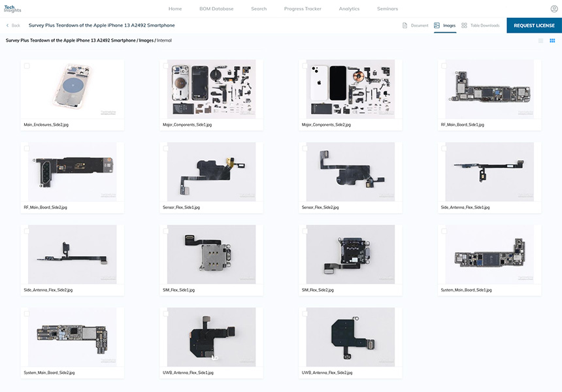Open the Side_Antenna_Flex_Side1.jpg thumbnail image
The image size is (562, 392).
point(489,172)
